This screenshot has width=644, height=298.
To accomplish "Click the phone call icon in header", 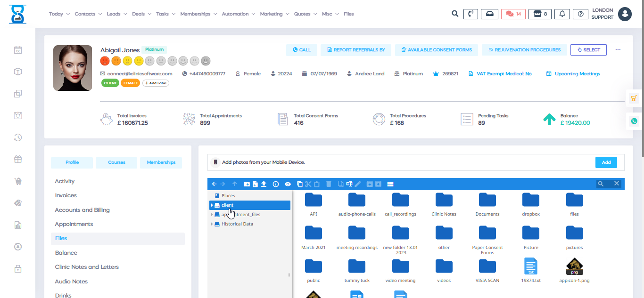I will click(x=471, y=14).
